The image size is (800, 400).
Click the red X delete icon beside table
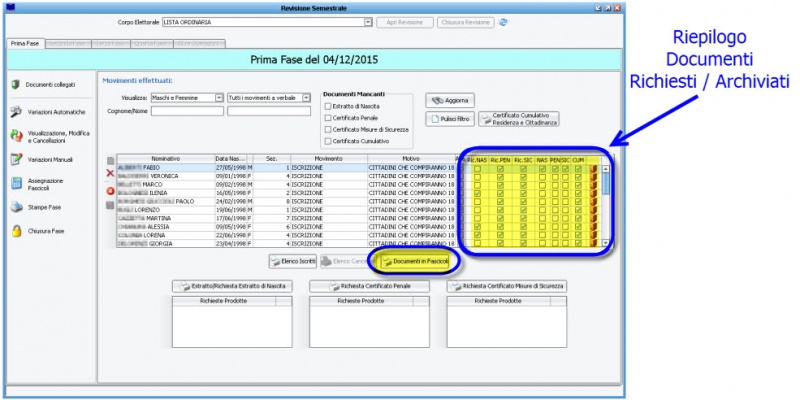(x=110, y=174)
